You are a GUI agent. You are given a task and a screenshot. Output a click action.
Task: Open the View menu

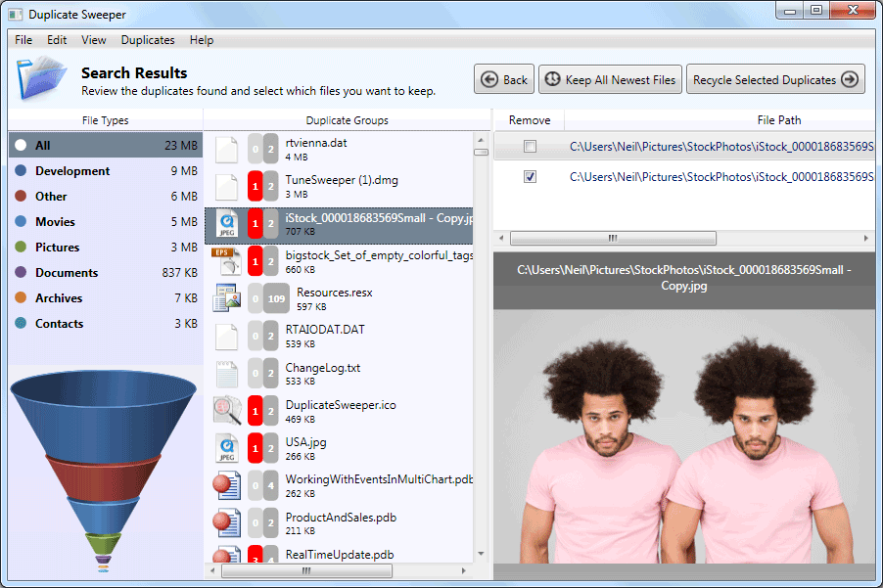point(93,40)
